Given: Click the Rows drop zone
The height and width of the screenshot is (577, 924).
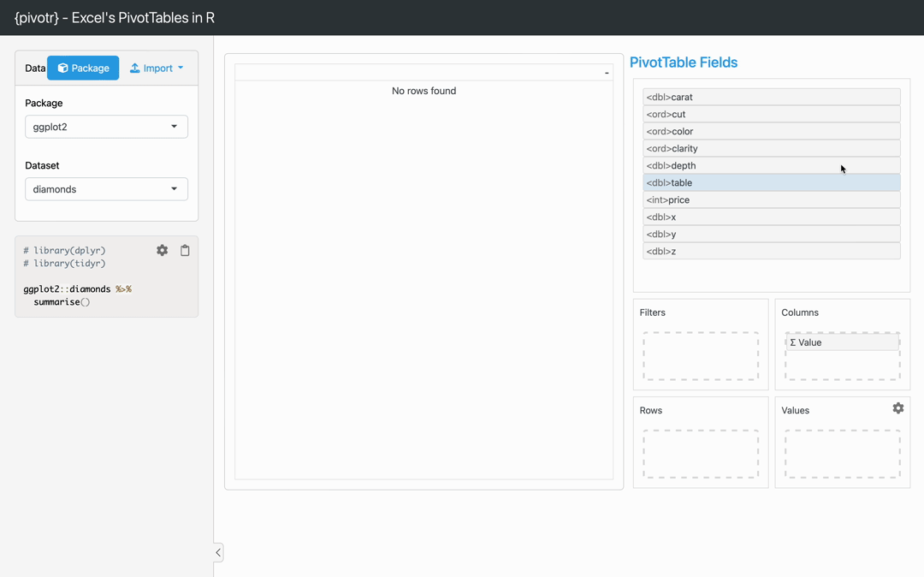Looking at the screenshot, I should tap(701, 454).
